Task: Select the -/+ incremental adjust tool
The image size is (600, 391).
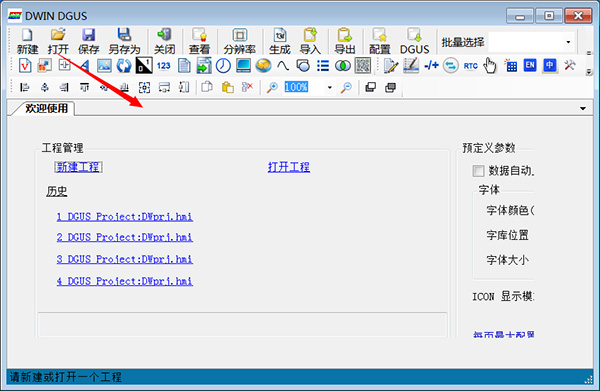Action: (x=431, y=65)
